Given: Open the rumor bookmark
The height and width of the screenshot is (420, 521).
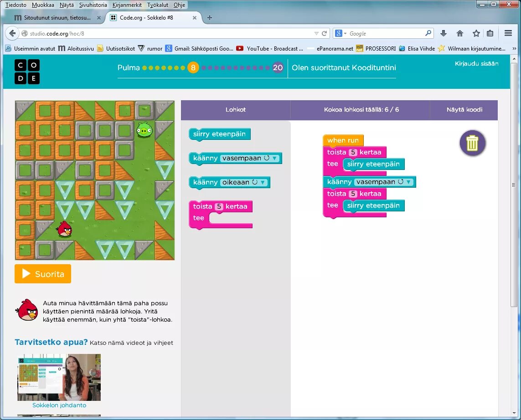Looking at the screenshot, I should coord(150,48).
